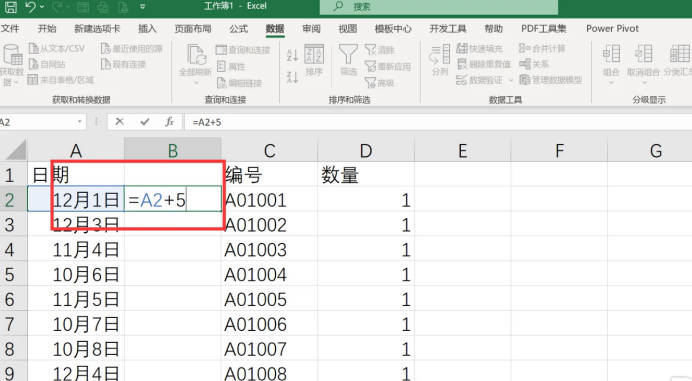Click the 10月6日 date cell

click(76, 275)
